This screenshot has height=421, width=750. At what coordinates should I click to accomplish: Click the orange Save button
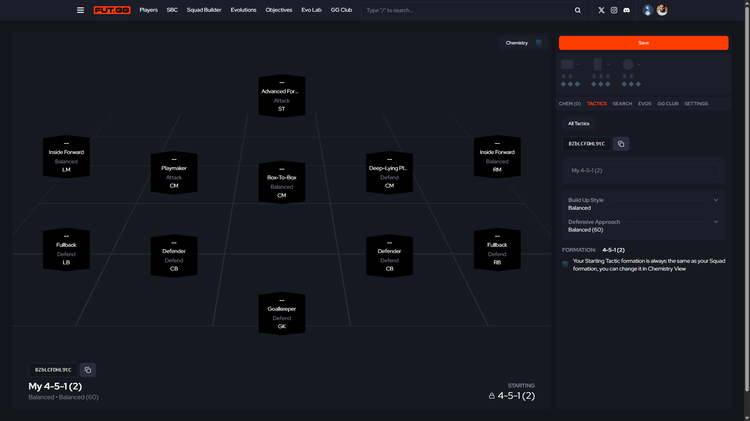(643, 43)
